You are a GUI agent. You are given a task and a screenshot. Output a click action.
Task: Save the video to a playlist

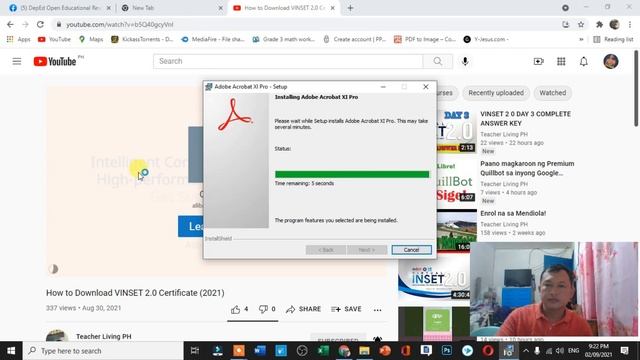pos(346,309)
